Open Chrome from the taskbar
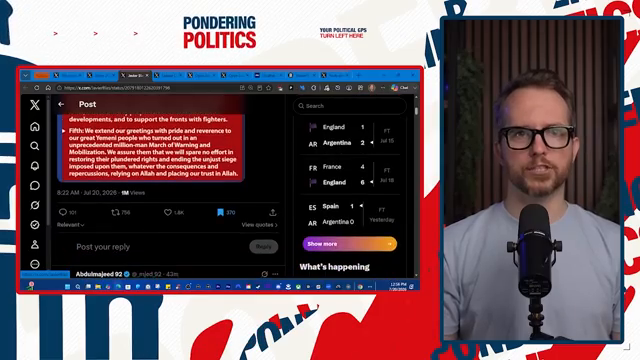The image size is (640, 360). (360, 287)
